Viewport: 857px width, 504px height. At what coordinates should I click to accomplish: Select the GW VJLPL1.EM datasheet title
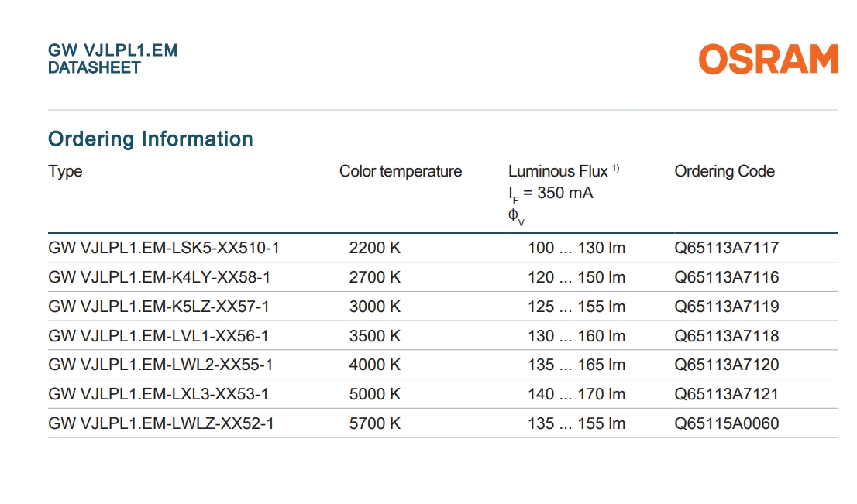coord(112,50)
